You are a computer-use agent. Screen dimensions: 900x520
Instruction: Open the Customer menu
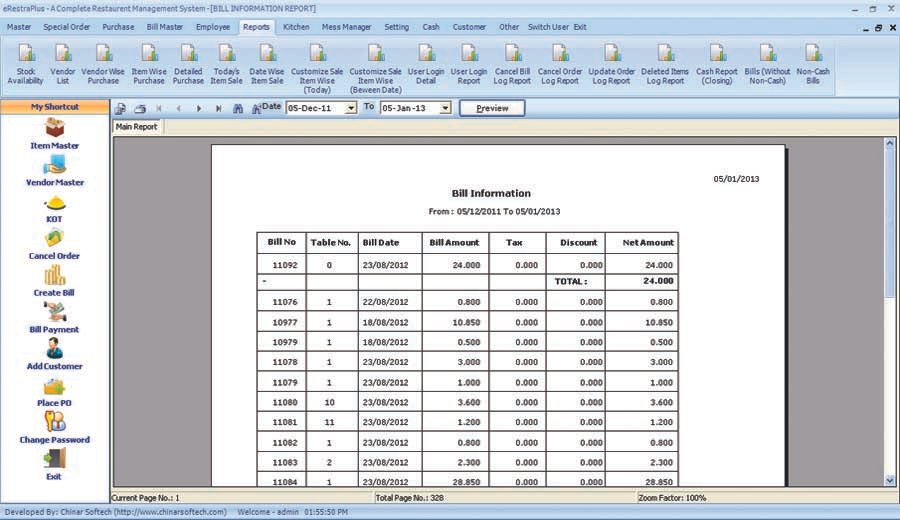[469, 27]
